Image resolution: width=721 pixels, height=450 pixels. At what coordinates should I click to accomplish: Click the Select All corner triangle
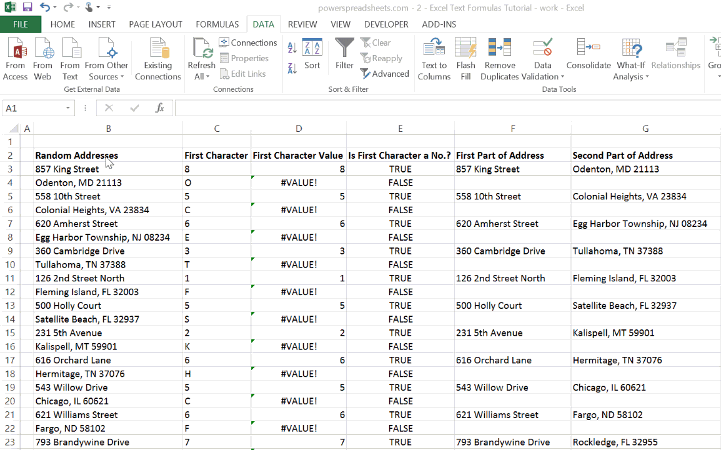tap(14, 128)
